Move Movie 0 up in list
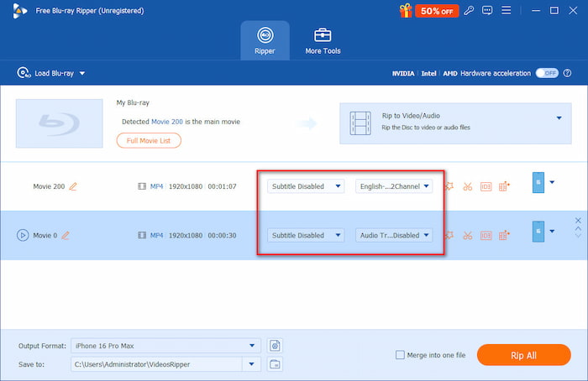 (x=578, y=228)
